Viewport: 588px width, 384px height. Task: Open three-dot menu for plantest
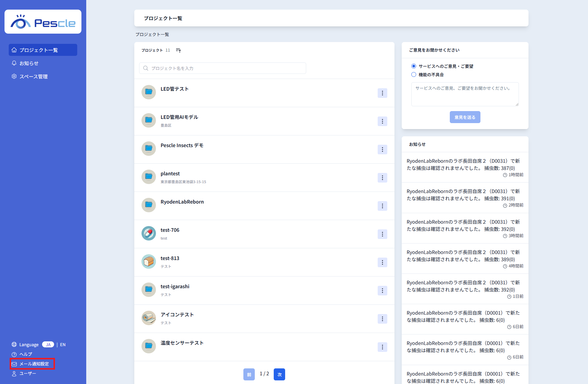382,178
